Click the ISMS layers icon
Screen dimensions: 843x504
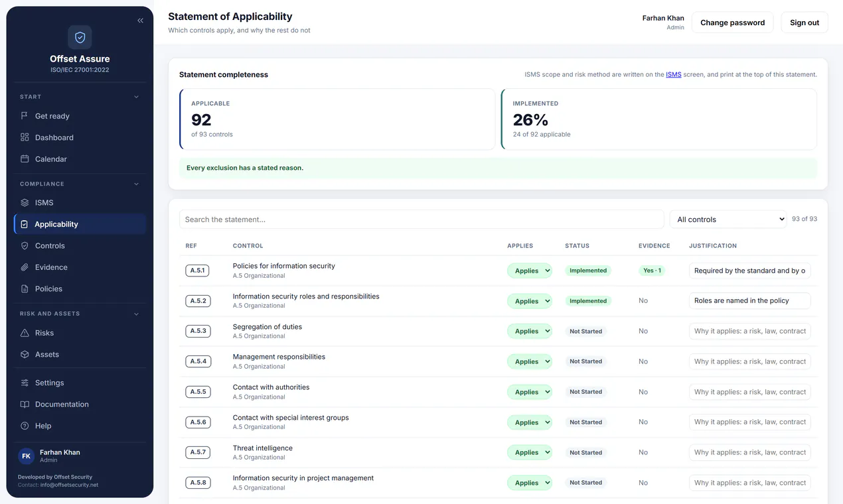click(x=25, y=203)
